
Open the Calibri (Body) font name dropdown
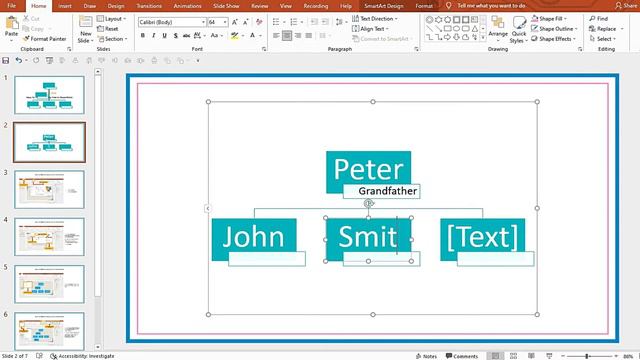(x=203, y=22)
